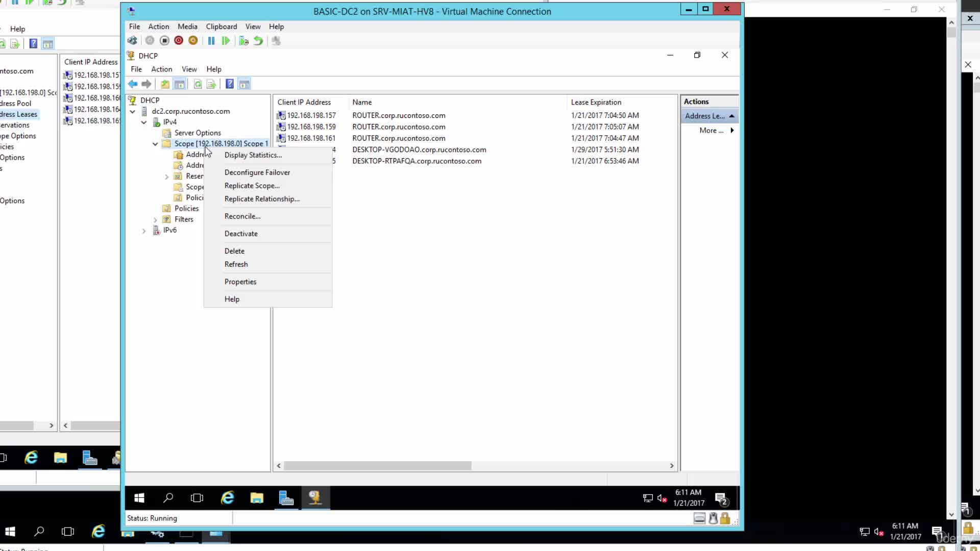This screenshot has height=551, width=980.
Task: Open Task View in VM taskbar
Action: pos(197,498)
